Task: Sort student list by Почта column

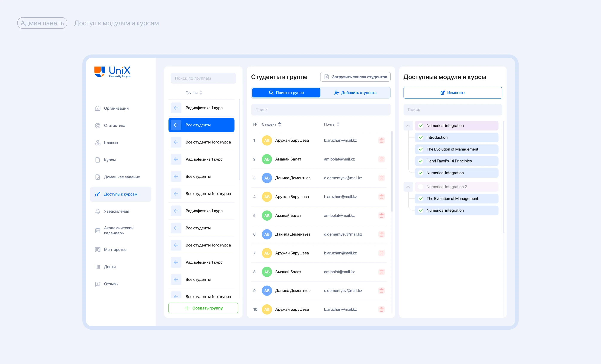Action: click(x=338, y=124)
